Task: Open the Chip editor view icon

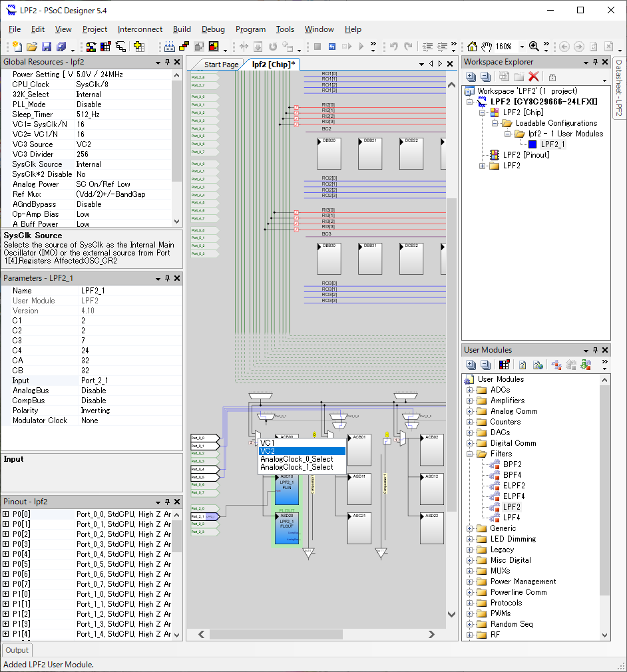Action: pyautogui.click(x=91, y=47)
